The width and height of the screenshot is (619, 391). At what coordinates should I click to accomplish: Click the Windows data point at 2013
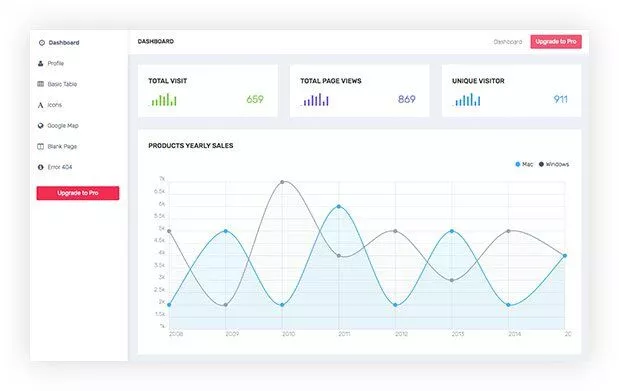[452, 280]
